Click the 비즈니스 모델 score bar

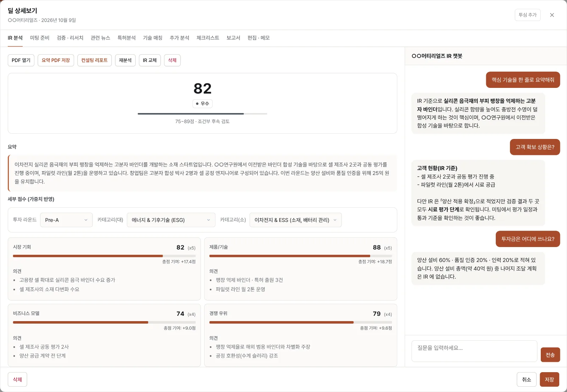coord(104,322)
